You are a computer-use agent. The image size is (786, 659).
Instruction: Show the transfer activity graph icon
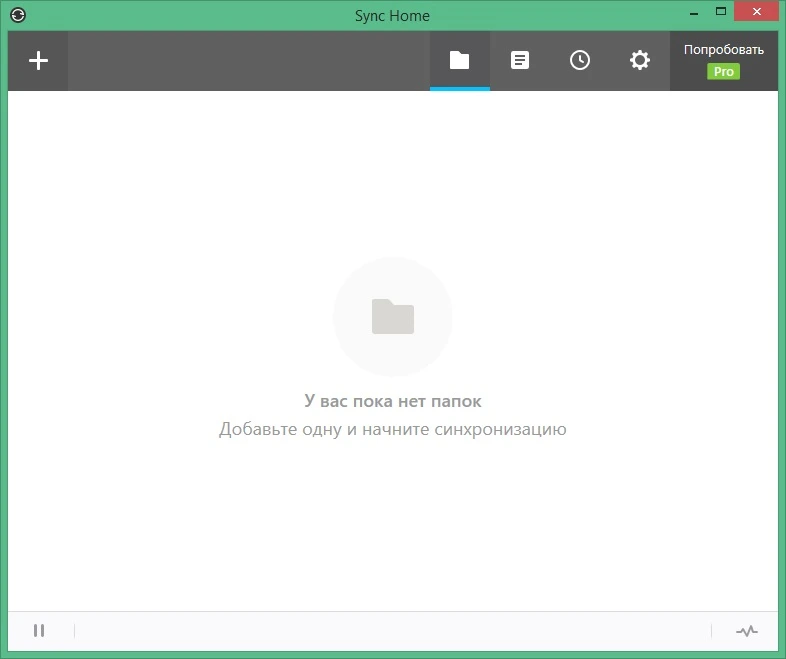(747, 631)
